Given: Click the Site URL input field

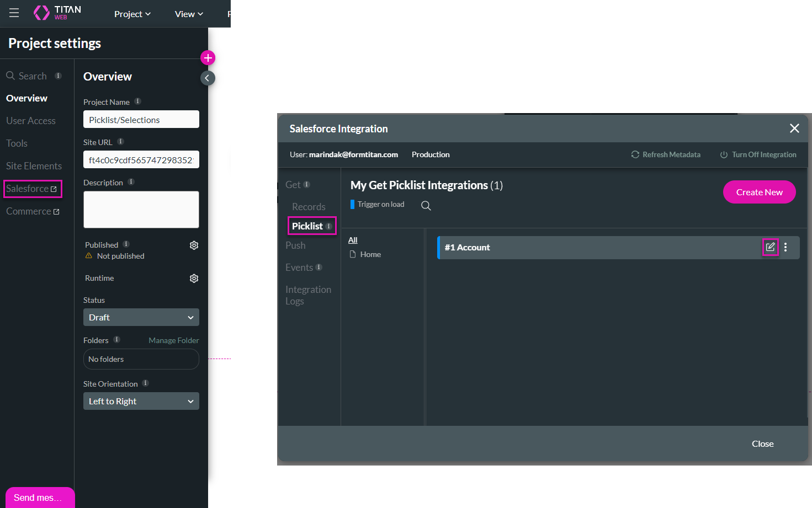Looking at the screenshot, I should tap(141, 159).
